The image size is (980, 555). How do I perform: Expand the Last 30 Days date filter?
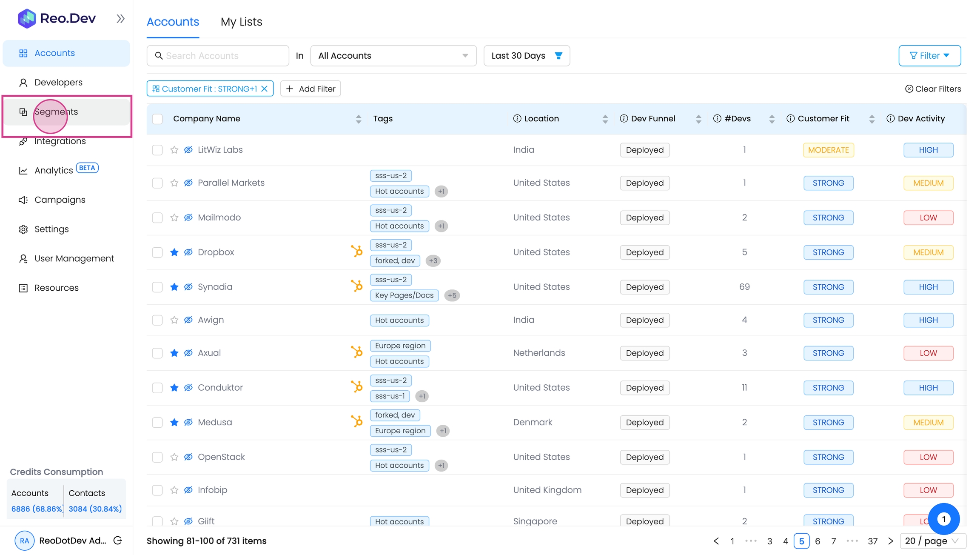[526, 56]
